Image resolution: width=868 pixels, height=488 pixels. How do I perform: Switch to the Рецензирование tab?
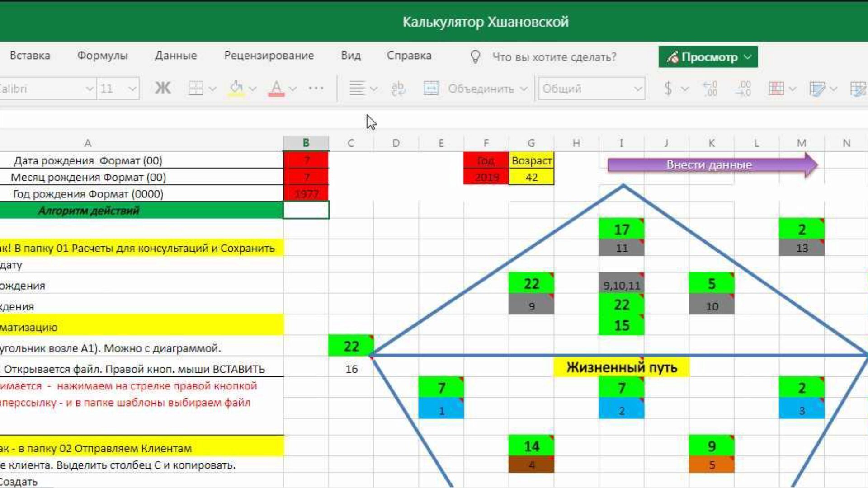[269, 56]
